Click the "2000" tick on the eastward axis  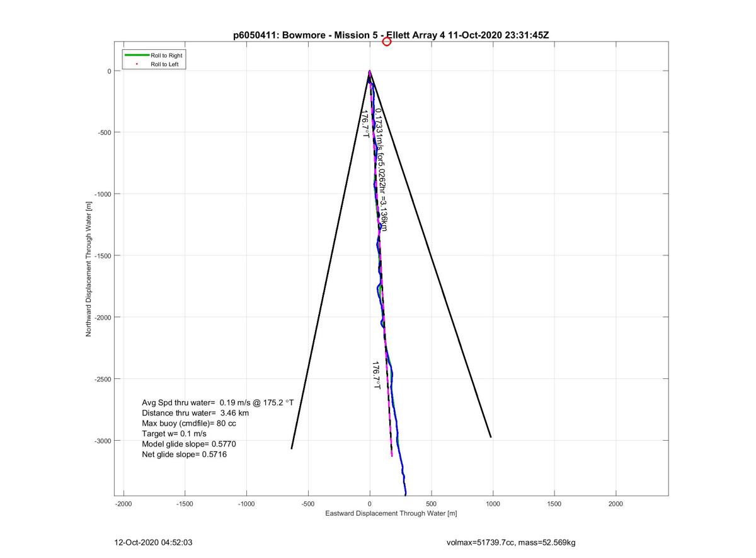click(616, 504)
